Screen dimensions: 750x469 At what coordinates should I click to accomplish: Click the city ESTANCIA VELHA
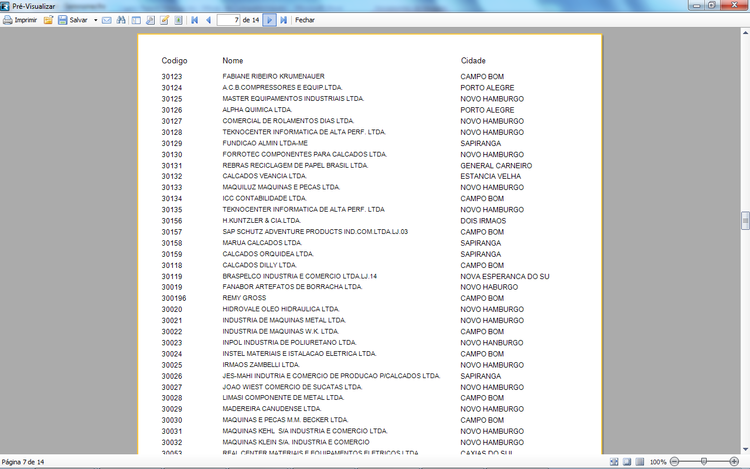pyautogui.click(x=490, y=176)
